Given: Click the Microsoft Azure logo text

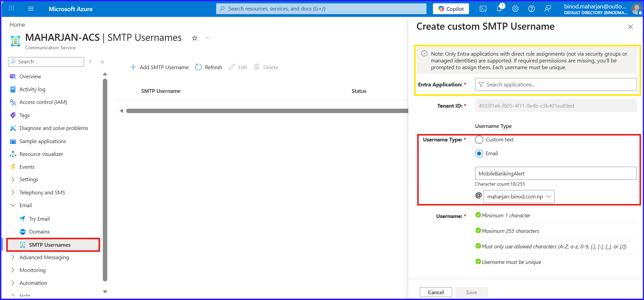Looking at the screenshot, I should (x=70, y=9).
